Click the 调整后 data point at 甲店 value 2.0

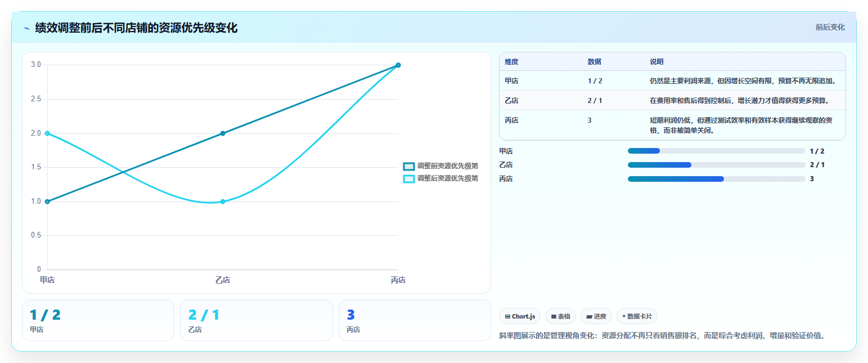[x=47, y=133]
